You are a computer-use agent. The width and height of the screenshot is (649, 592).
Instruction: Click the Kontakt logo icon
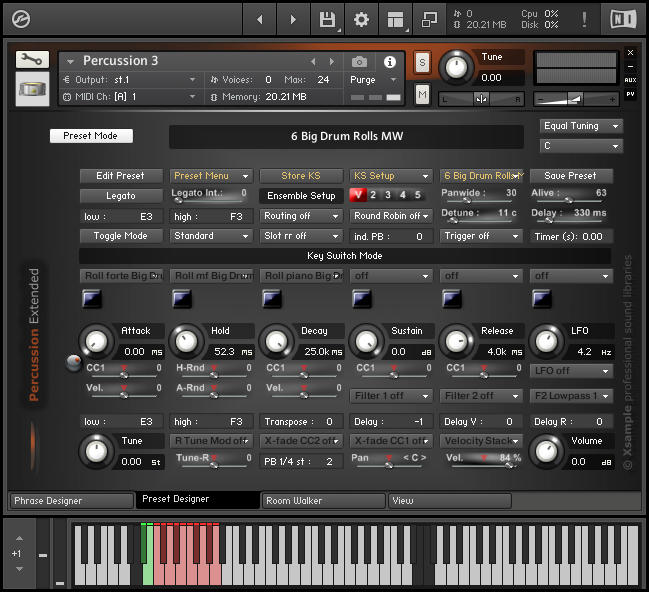coord(21,19)
